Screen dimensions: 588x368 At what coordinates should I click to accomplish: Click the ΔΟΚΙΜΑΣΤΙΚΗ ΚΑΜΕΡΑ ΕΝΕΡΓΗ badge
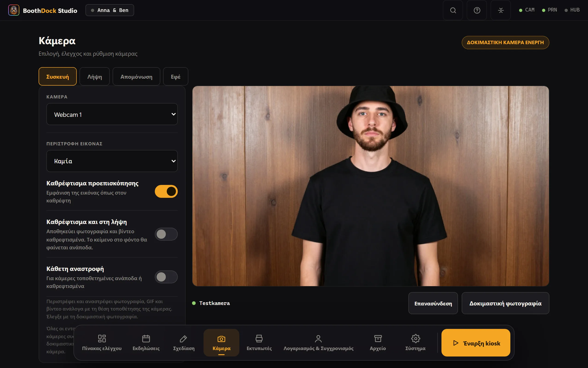[505, 42]
